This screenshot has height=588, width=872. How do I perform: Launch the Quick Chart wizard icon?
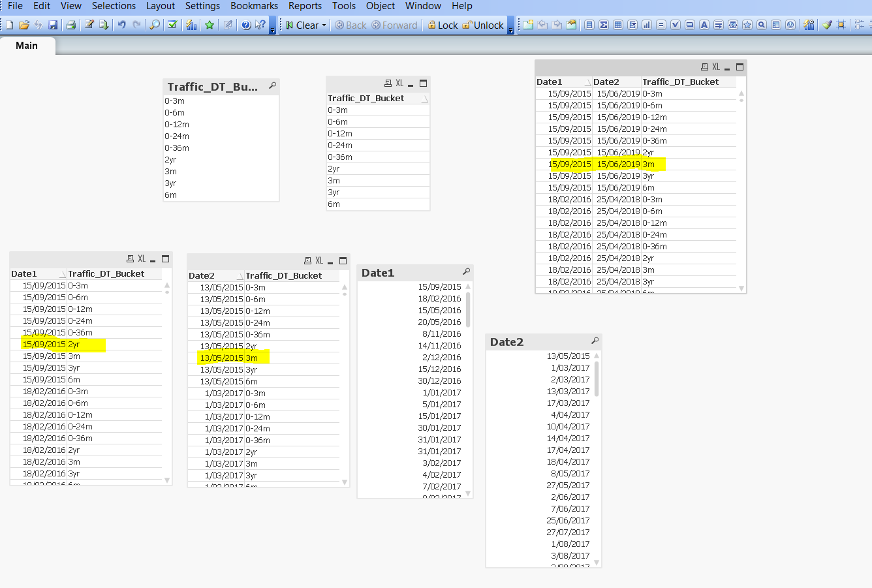pyautogui.click(x=191, y=25)
